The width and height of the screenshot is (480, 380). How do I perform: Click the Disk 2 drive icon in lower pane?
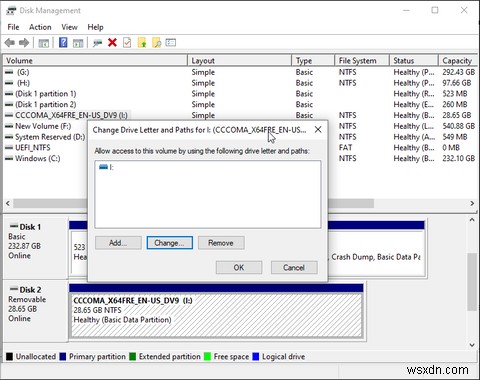pos(14,289)
